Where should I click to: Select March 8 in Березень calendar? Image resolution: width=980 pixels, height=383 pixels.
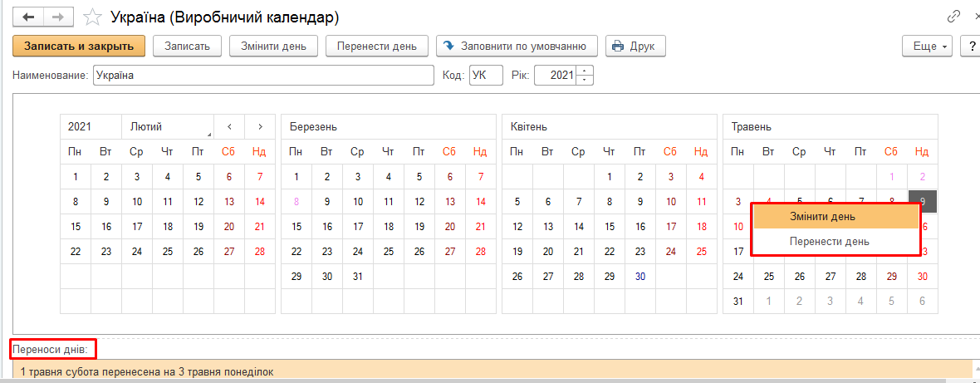click(x=296, y=201)
